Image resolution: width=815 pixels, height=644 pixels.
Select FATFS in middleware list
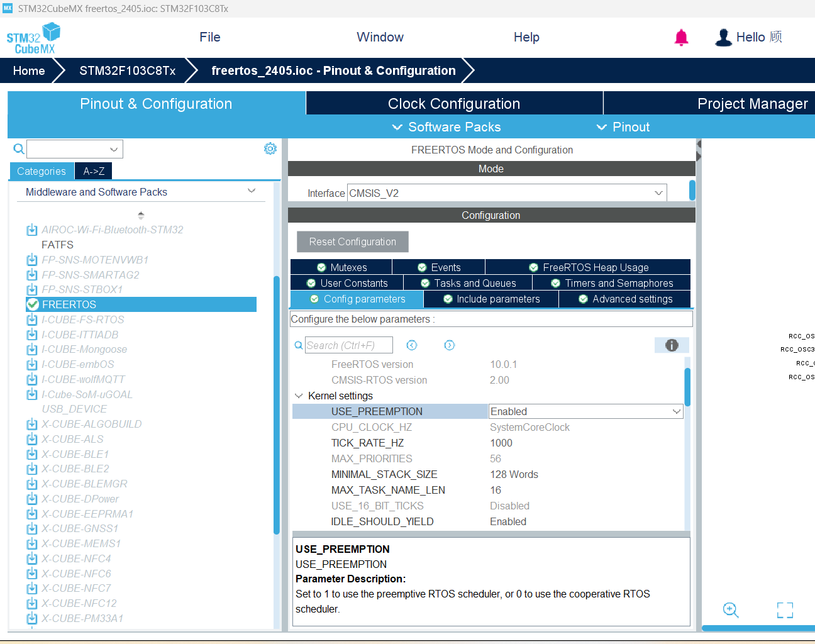(57, 245)
